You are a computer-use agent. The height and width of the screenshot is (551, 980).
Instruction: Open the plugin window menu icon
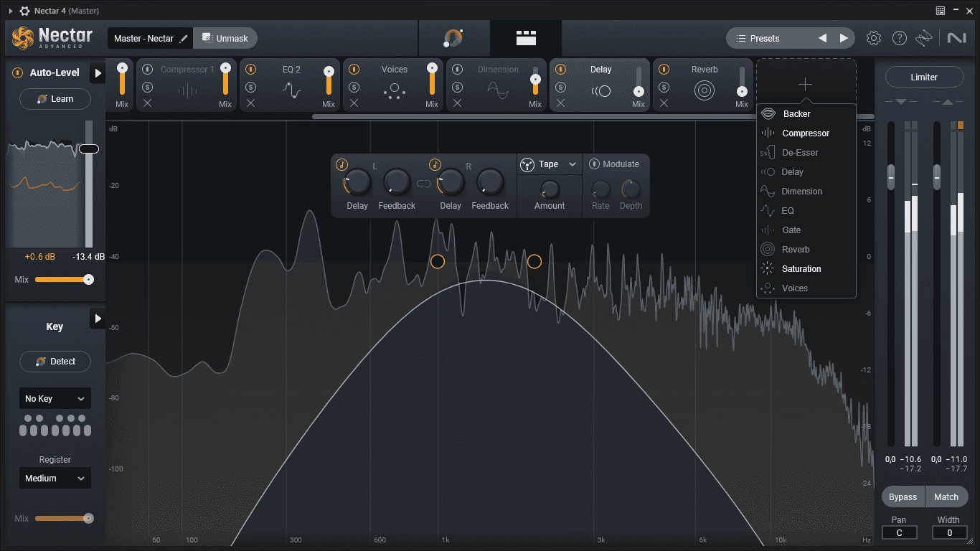(x=941, y=11)
